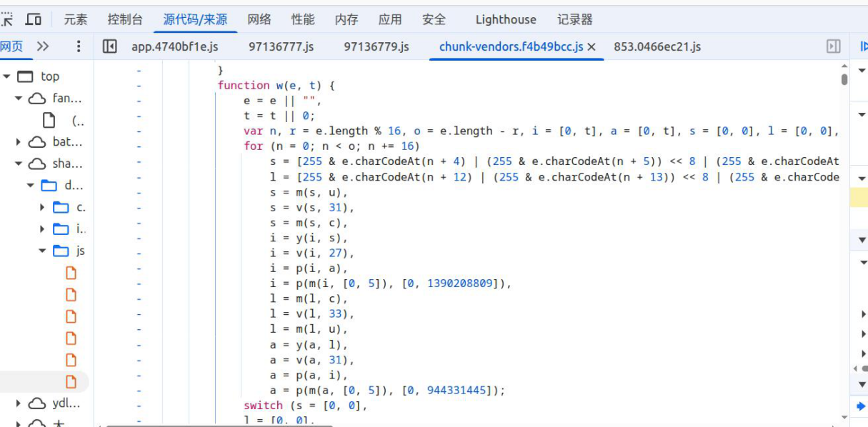Click the inspect element picker icon
The image size is (868, 427).
6,19
